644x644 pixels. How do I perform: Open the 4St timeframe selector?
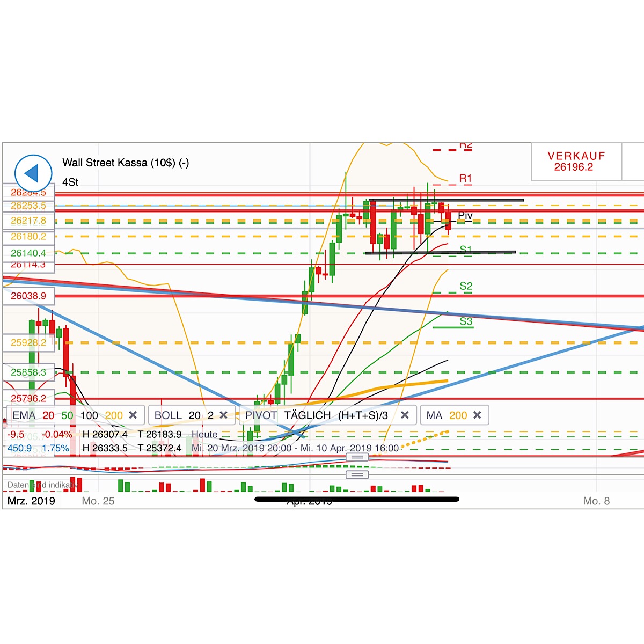[70, 182]
